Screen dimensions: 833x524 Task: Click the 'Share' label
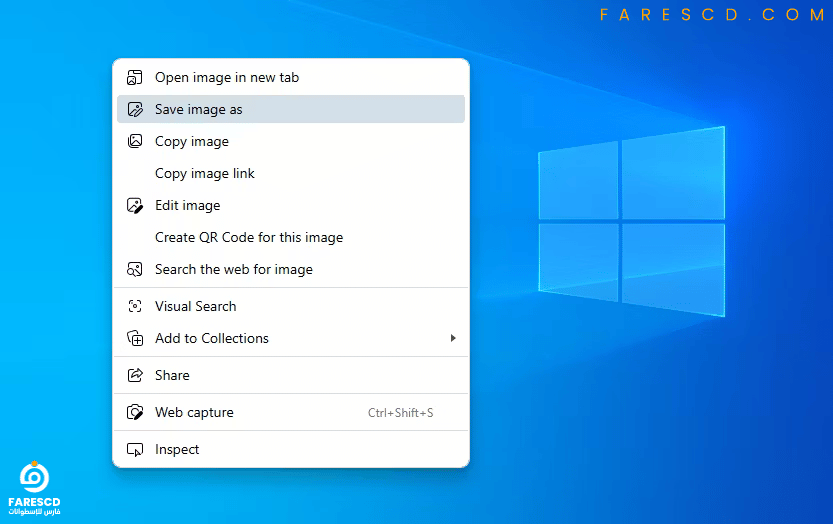coord(172,375)
